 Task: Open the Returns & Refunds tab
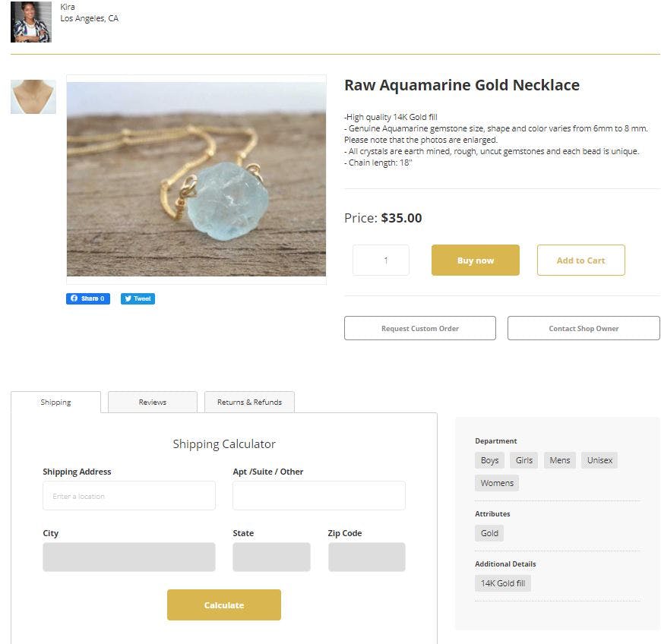point(249,402)
